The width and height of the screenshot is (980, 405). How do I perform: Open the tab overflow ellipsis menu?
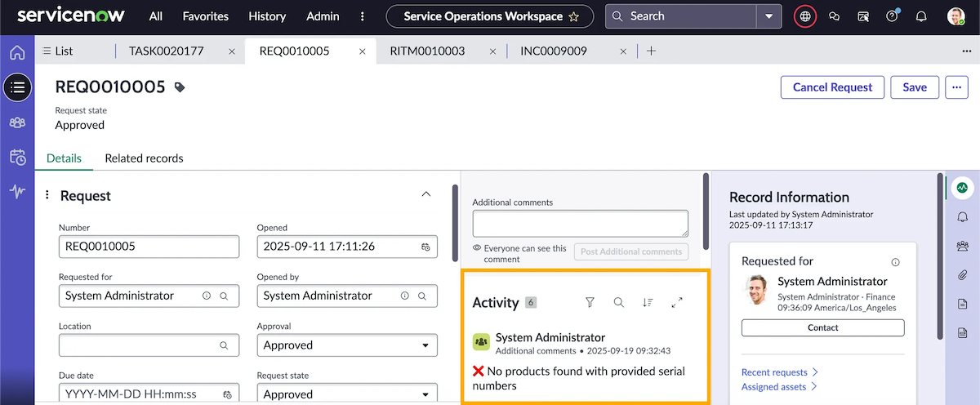pos(966,51)
